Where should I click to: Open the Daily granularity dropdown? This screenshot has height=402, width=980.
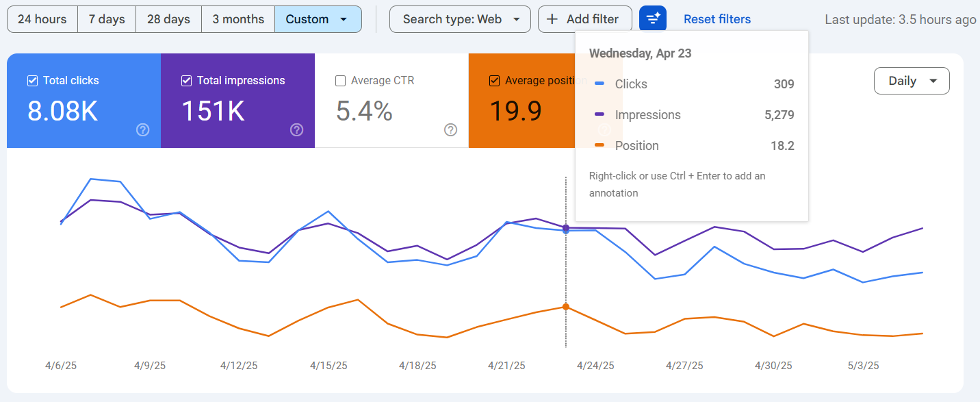click(x=912, y=81)
